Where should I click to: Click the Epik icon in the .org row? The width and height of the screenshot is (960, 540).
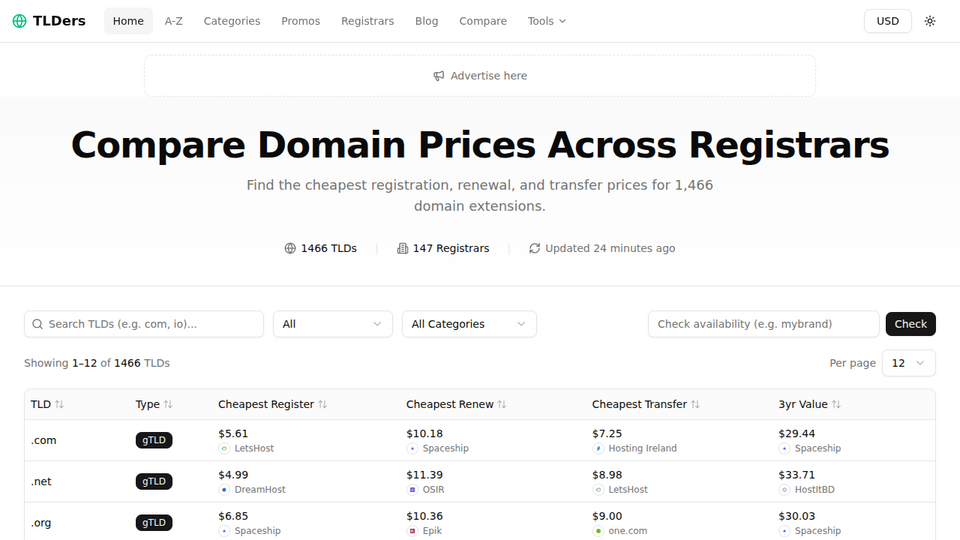[412, 531]
